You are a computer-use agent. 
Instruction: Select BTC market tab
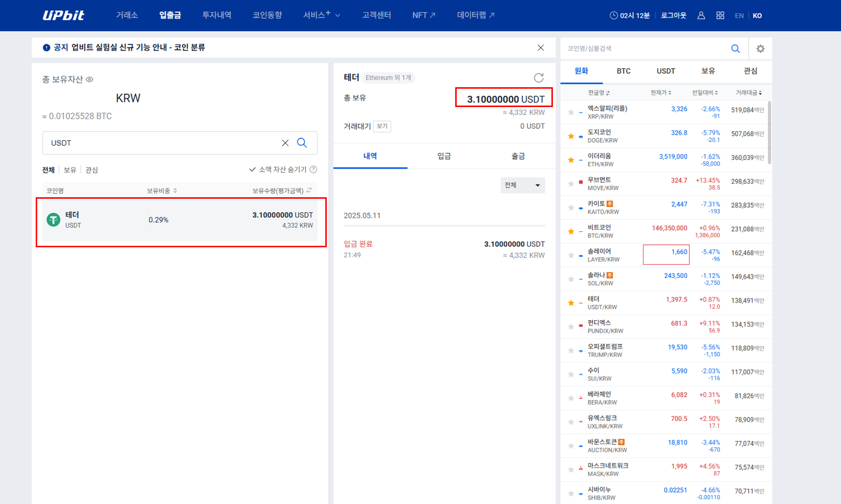click(x=624, y=71)
